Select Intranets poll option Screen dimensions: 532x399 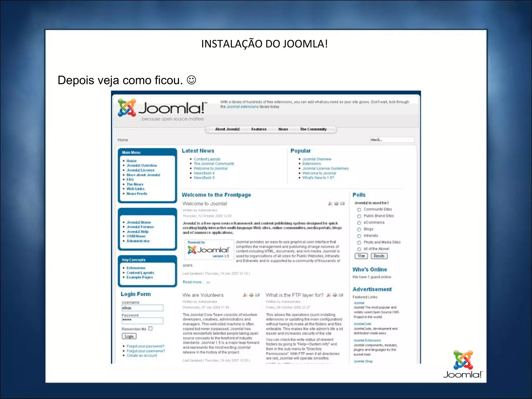(x=359, y=236)
